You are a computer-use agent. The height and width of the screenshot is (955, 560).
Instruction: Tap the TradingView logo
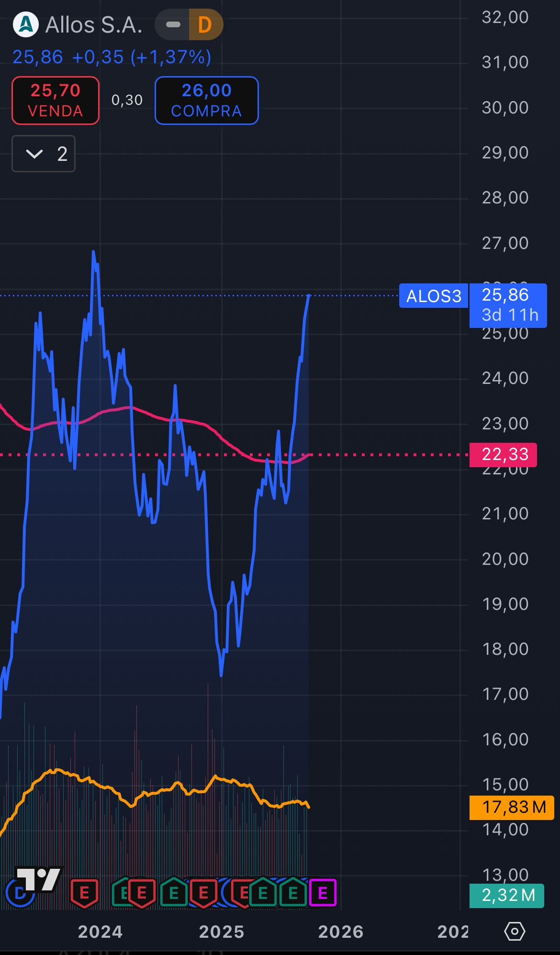39,880
